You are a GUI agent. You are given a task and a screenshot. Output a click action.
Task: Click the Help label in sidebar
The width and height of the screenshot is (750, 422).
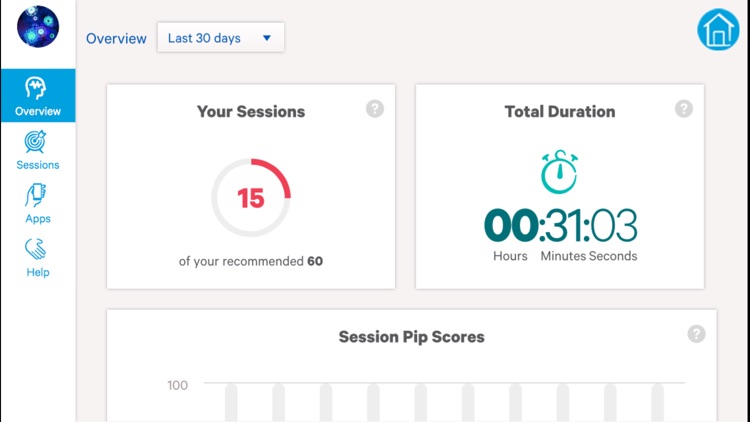pos(38,272)
